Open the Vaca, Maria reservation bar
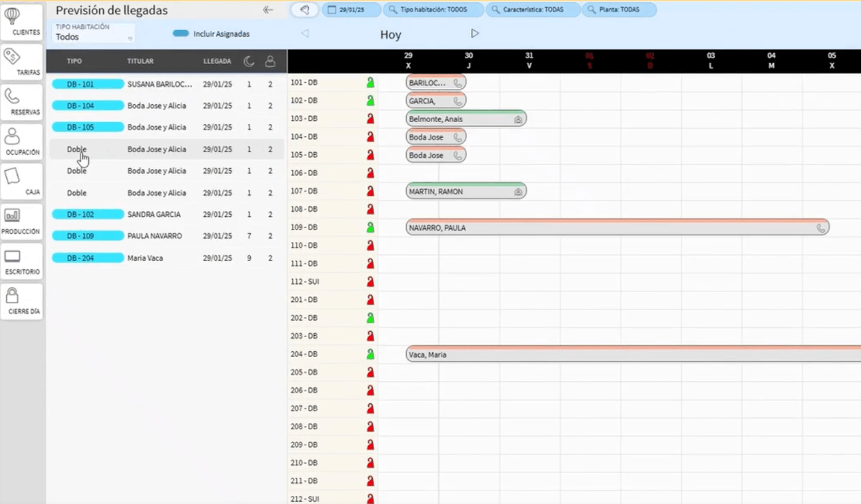861x504 pixels. point(633,354)
